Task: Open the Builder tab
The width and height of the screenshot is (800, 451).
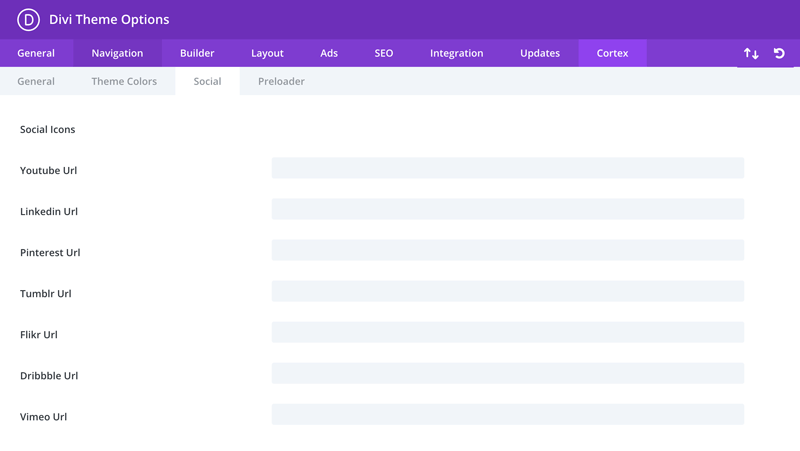Action: 197,53
